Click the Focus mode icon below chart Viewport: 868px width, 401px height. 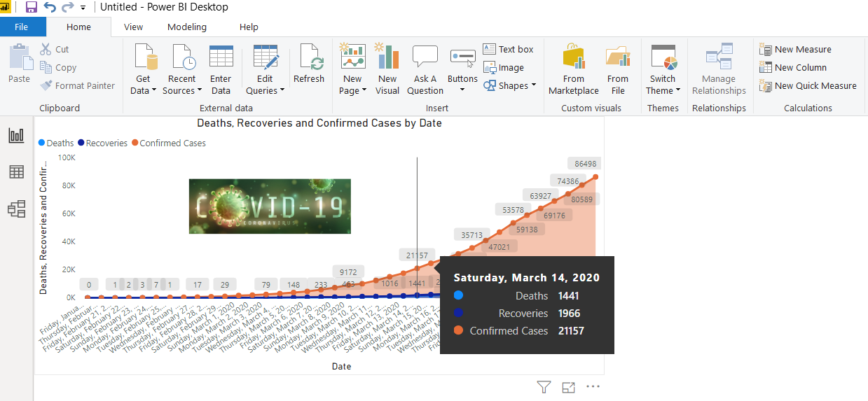pyautogui.click(x=568, y=387)
